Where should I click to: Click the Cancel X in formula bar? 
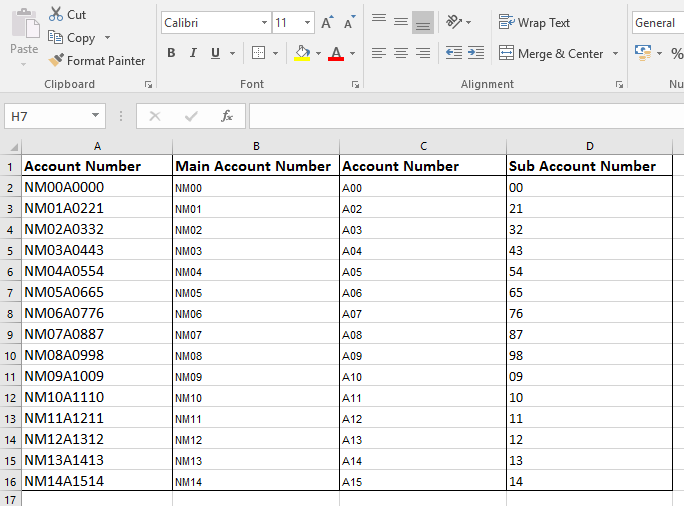click(x=155, y=116)
